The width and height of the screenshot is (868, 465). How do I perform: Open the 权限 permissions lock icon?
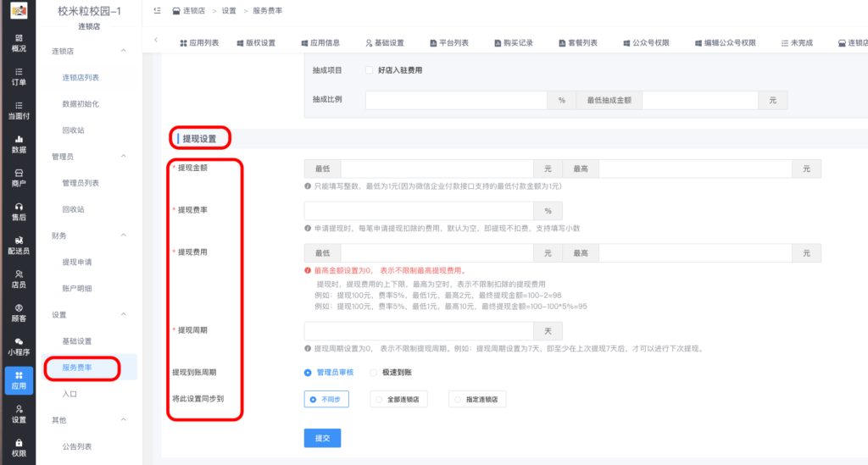coord(19,448)
